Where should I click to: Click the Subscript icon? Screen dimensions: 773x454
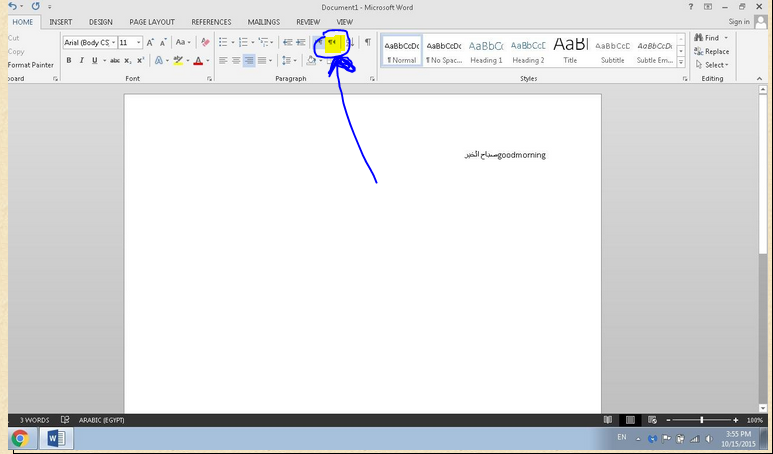[x=128, y=60]
